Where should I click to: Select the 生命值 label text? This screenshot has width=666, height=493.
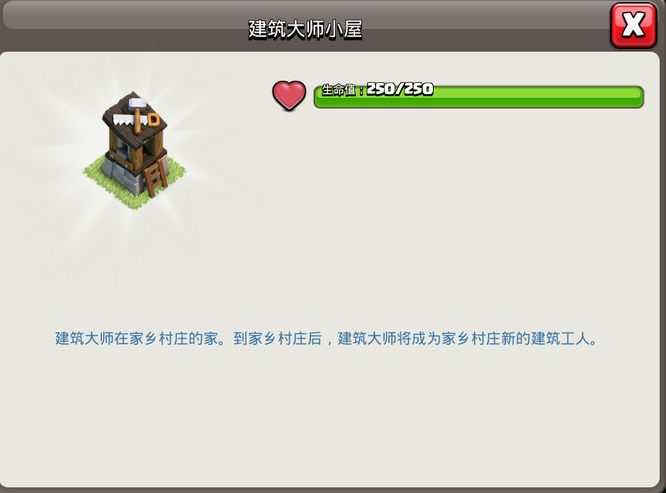click(339, 90)
